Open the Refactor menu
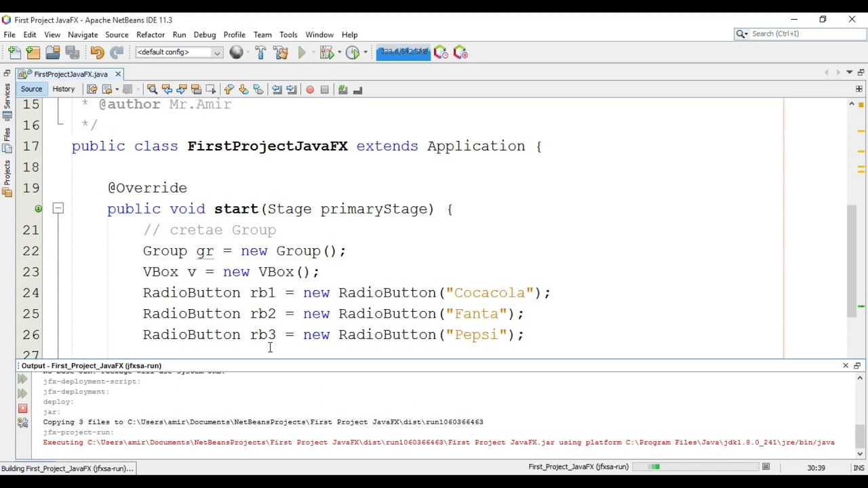 click(151, 35)
